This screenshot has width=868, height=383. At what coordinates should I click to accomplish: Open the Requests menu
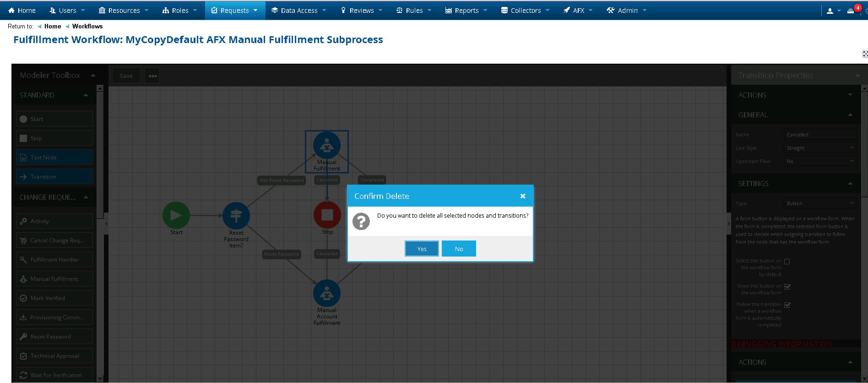(x=235, y=11)
